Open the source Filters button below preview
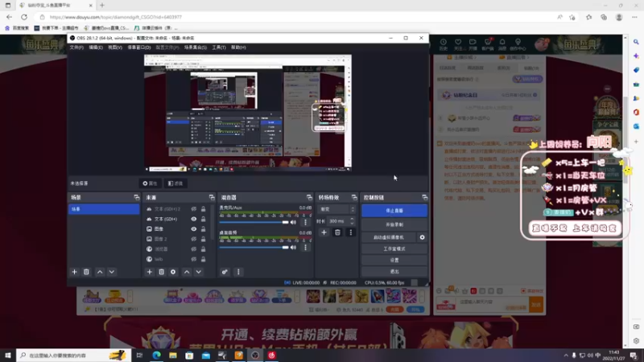 pos(175,183)
